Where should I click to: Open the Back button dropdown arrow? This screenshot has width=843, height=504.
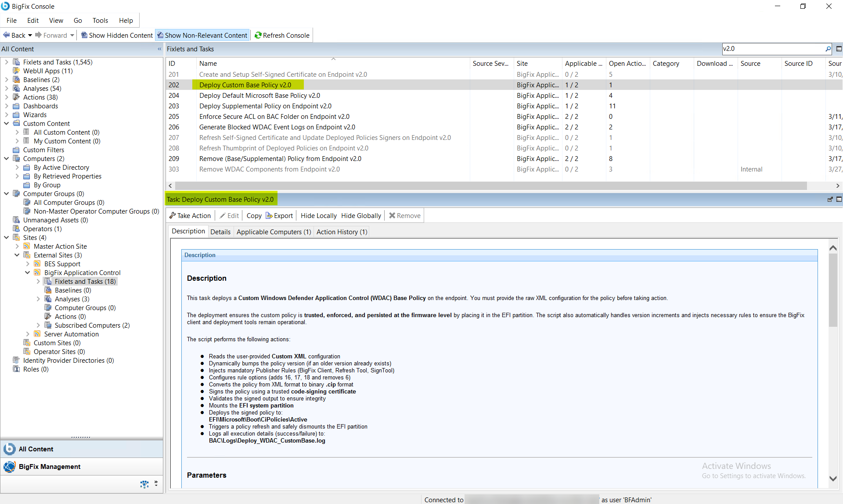tap(30, 35)
